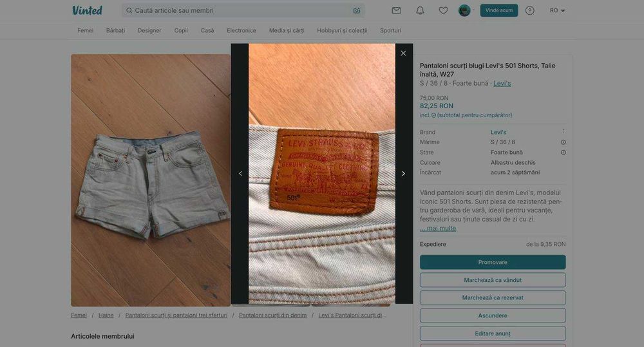Viewport: 644px width, 347px height.
Task: Open the Sporturi category menu
Action: click(391, 30)
